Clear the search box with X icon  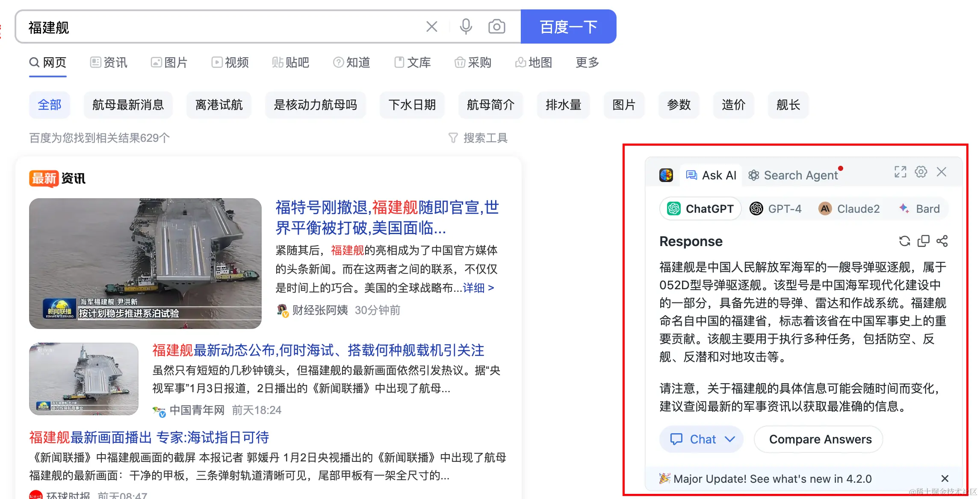tap(432, 27)
